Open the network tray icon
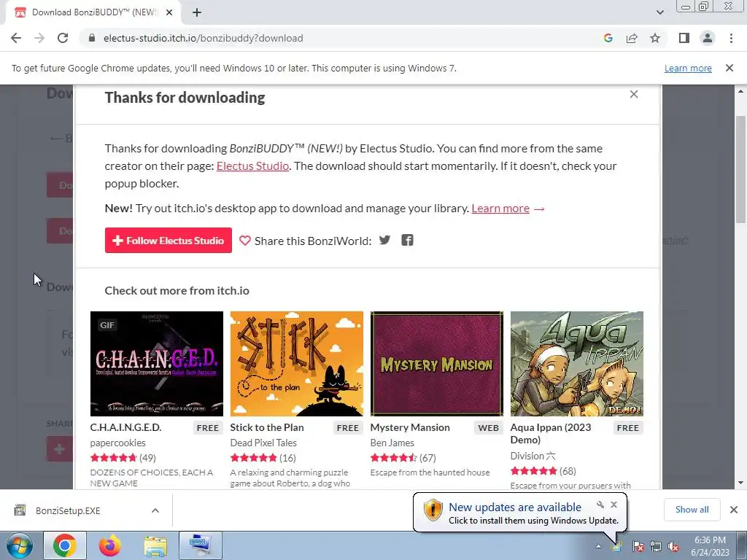The image size is (747, 560). click(656, 547)
